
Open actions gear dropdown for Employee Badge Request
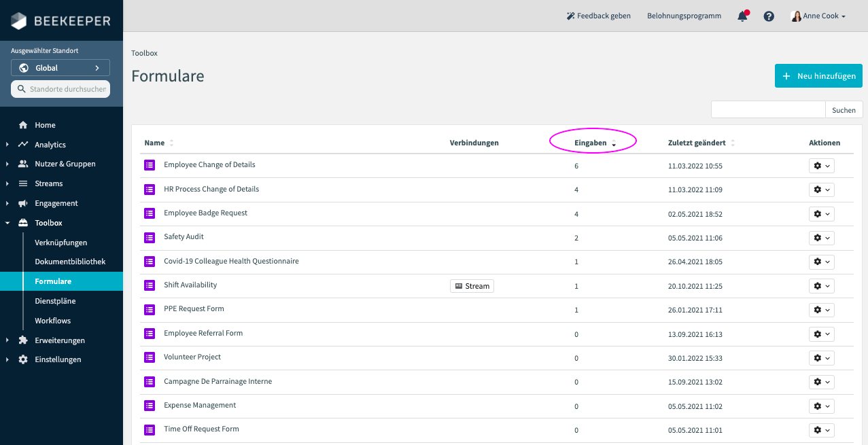coord(821,214)
